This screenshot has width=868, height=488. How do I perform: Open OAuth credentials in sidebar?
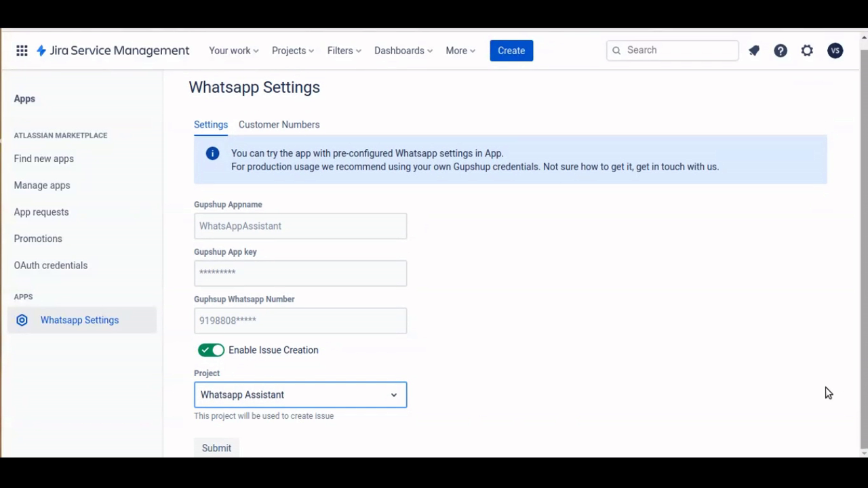pos(51,266)
